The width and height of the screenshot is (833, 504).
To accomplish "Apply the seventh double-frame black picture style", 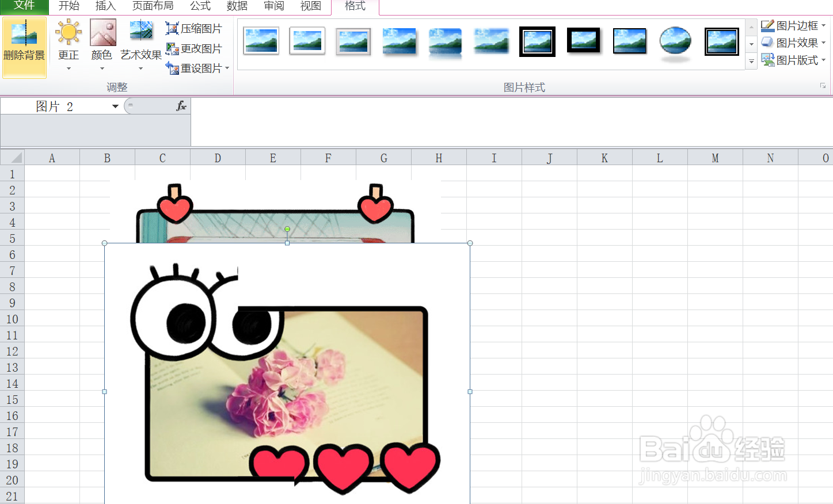I will 538,41.
